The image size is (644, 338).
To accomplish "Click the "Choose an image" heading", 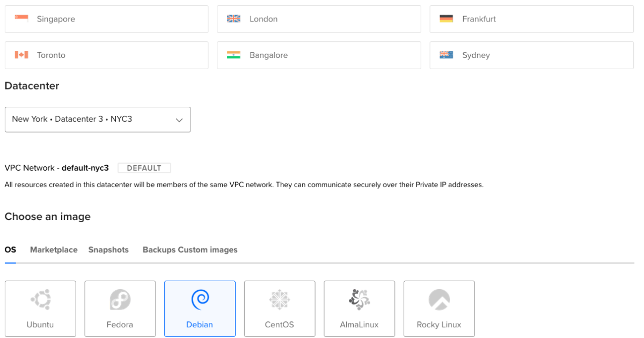I will tap(48, 217).
